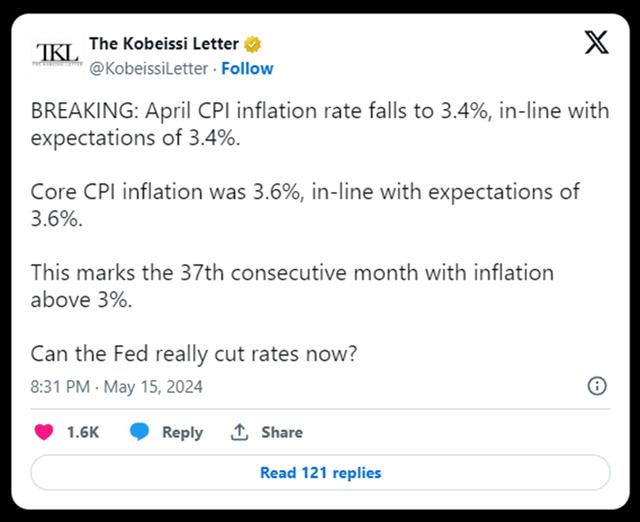Click the horizontal divider above actions
This screenshot has width=640, height=522.
coord(320,408)
